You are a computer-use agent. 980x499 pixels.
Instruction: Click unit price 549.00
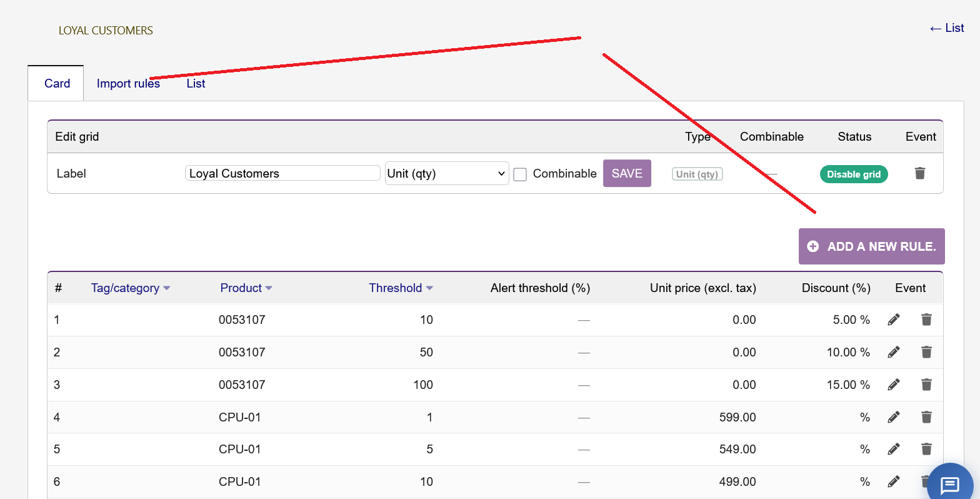(x=737, y=449)
